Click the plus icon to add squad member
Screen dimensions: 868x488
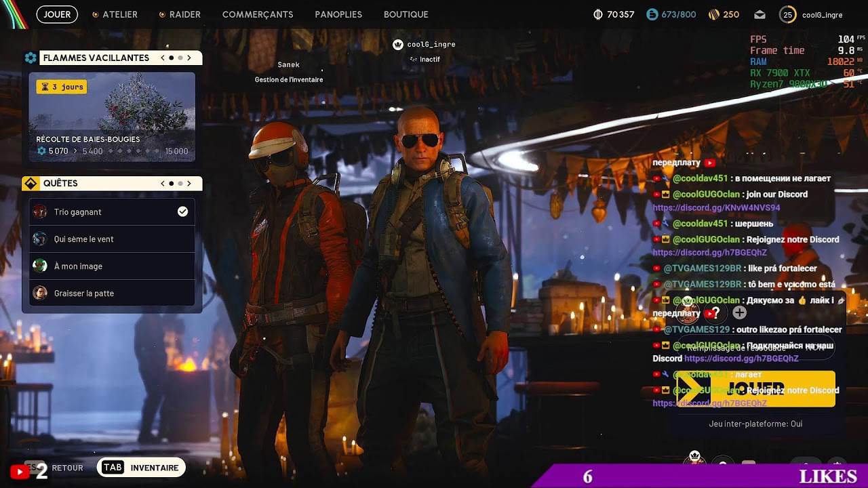739,312
